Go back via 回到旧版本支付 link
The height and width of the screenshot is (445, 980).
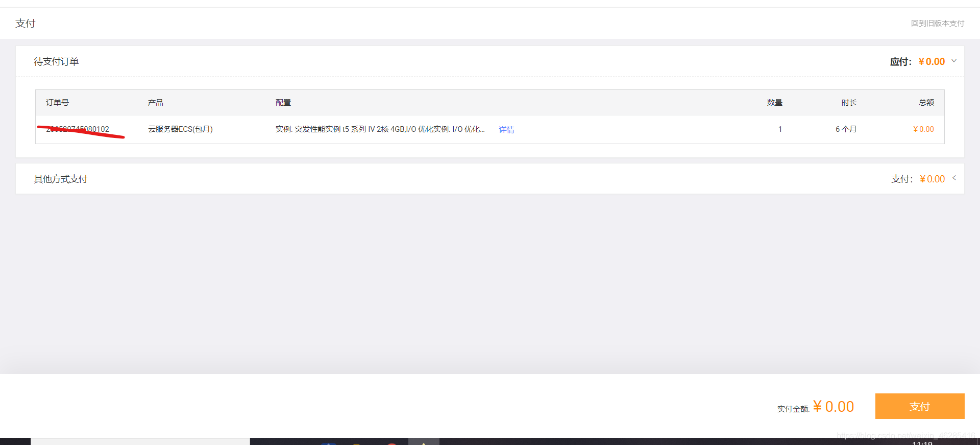click(x=938, y=23)
